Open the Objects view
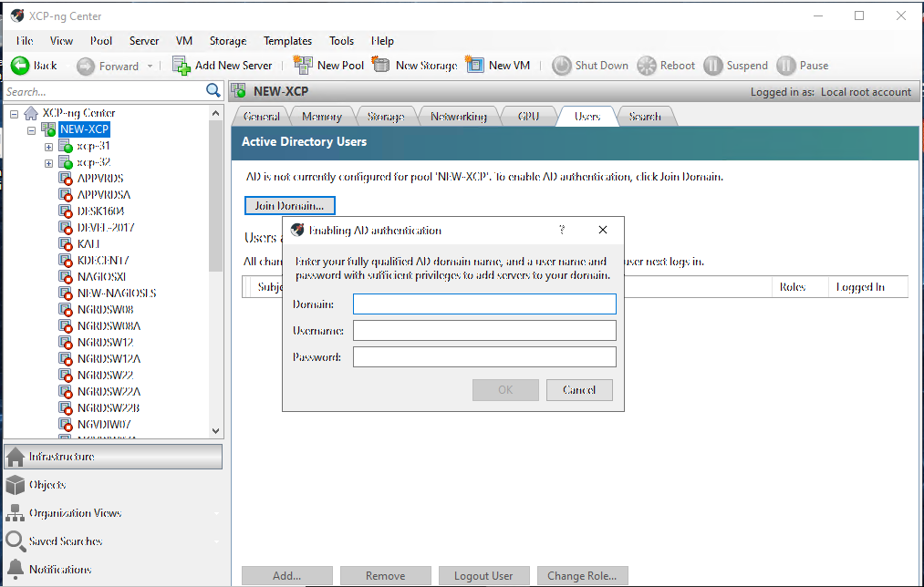The height and width of the screenshot is (587, 924). [x=47, y=485]
